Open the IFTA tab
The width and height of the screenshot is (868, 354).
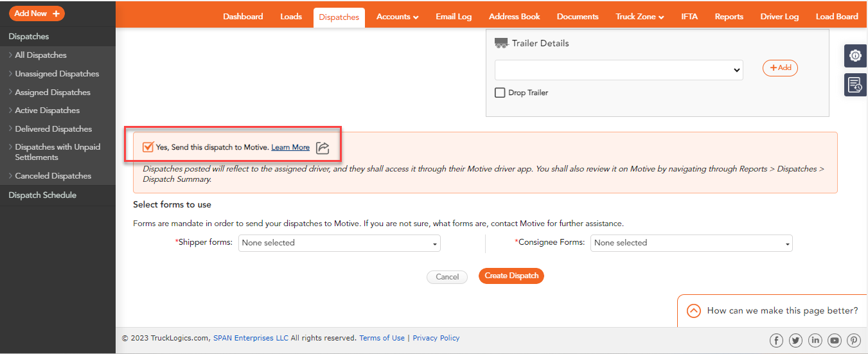689,17
